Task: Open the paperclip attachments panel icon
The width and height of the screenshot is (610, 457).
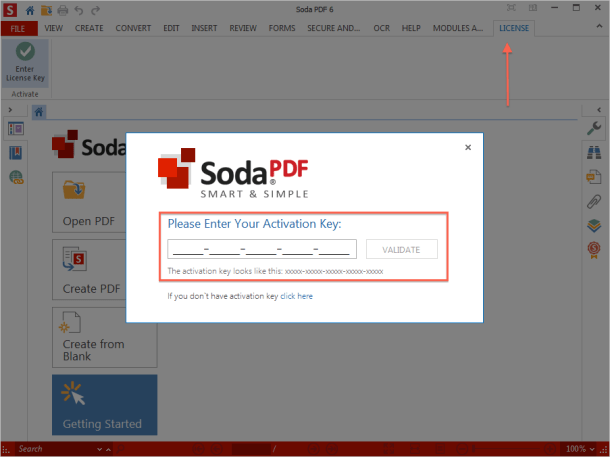Action: pyautogui.click(x=594, y=201)
